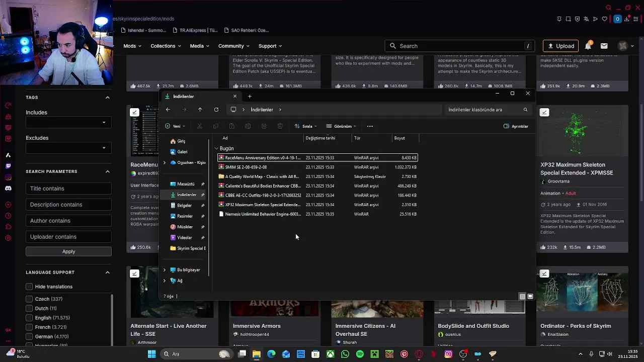This screenshot has height=362, width=644.
Task: Go back in the İndirilenler window
Action: pyautogui.click(x=168, y=110)
